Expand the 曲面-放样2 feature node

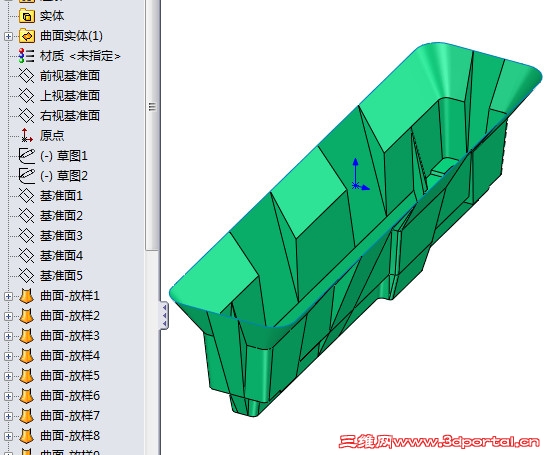pyautogui.click(x=8, y=316)
